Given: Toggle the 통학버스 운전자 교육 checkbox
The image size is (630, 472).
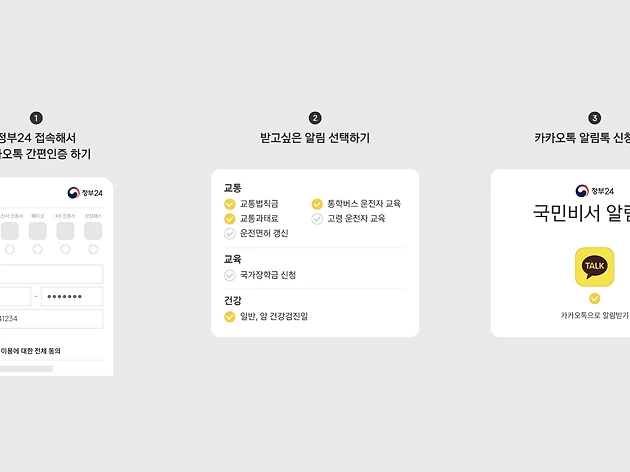Looking at the screenshot, I should [x=317, y=204].
